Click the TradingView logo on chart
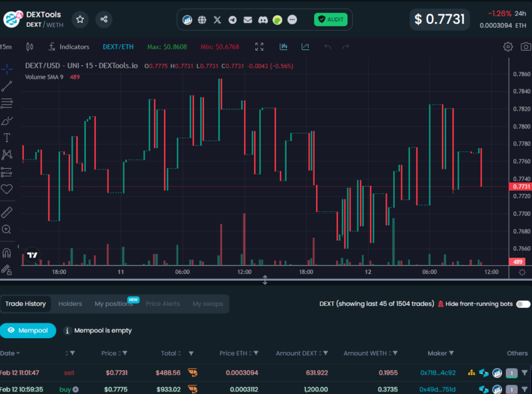 [32, 255]
